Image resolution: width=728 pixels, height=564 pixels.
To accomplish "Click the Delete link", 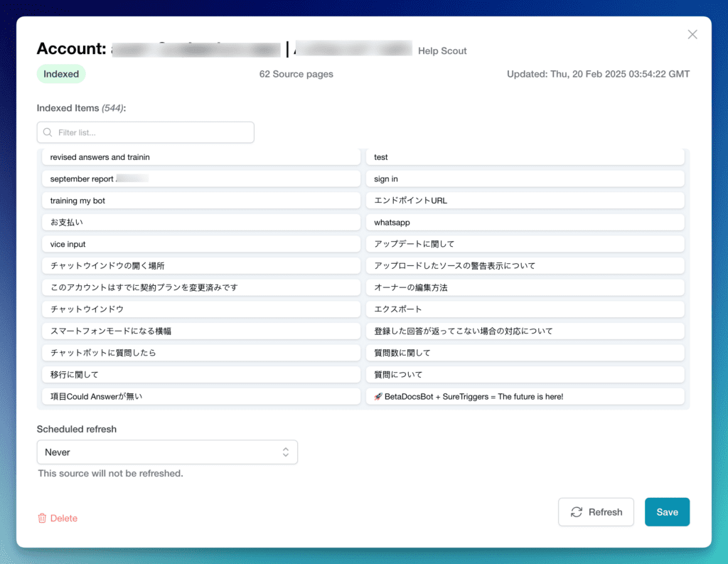I will [x=63, y=518].
